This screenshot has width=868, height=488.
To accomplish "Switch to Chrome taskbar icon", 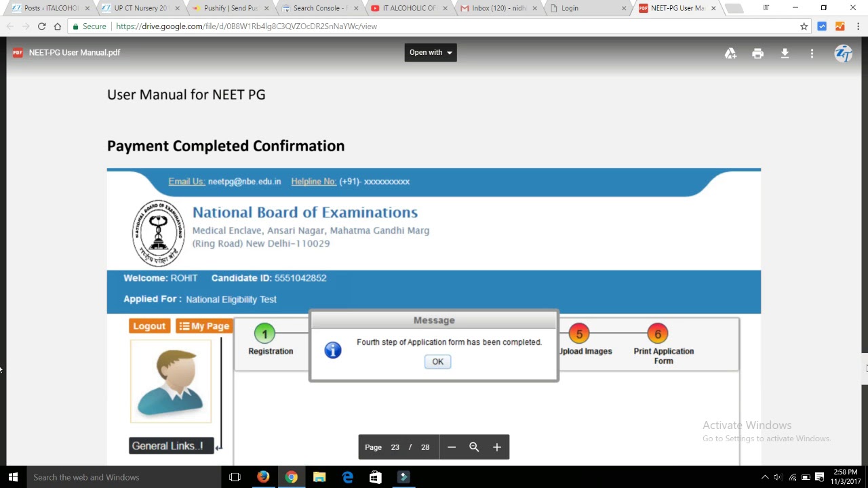I will [x=291, y=477].
